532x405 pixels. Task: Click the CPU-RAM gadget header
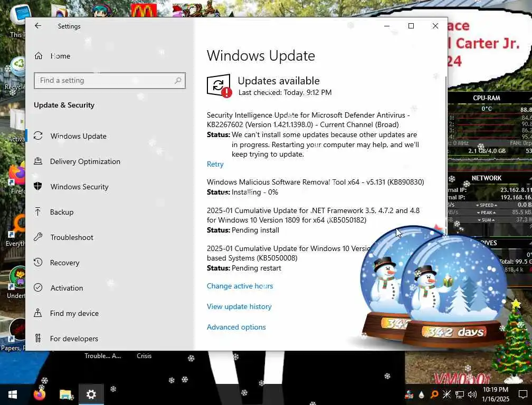point(486,98)
